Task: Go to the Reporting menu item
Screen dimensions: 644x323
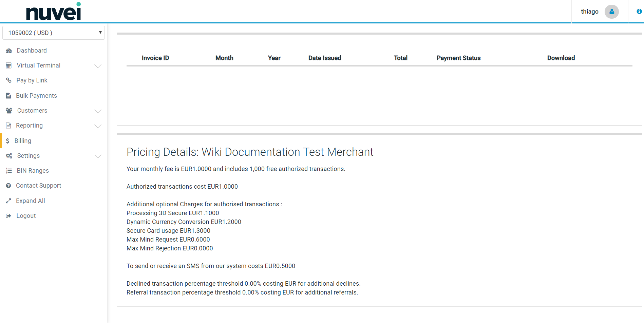Action: [x=29, y=126]
